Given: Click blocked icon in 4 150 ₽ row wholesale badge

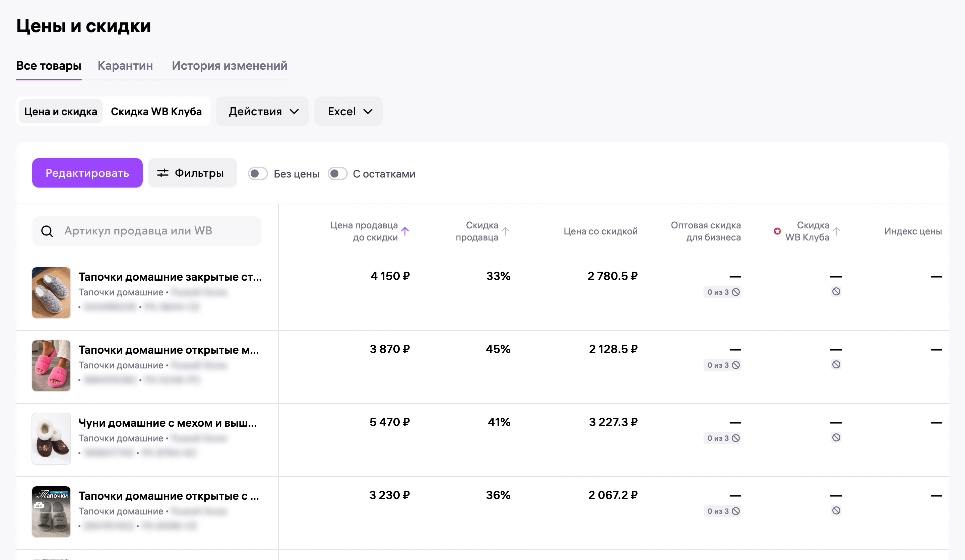Looking at the screenshot, I should pos(736,292).
